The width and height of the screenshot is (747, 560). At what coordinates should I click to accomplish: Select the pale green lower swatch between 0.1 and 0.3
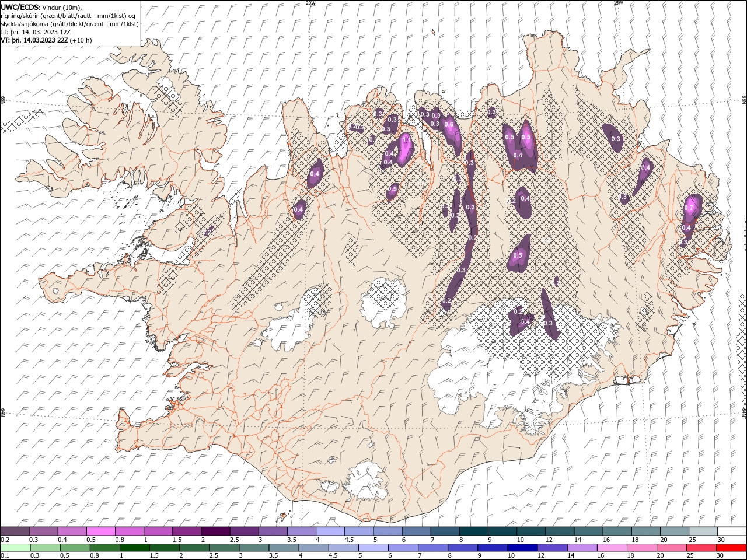pos(16,548)
